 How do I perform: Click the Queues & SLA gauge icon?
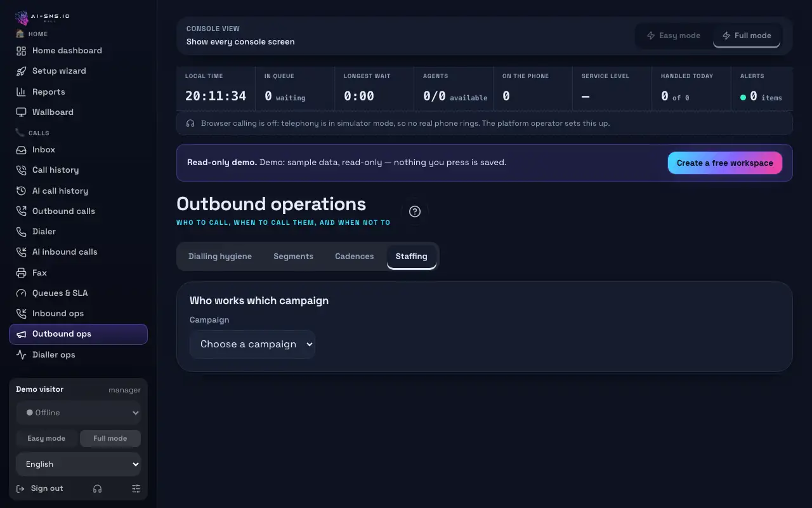coord(21,293)
